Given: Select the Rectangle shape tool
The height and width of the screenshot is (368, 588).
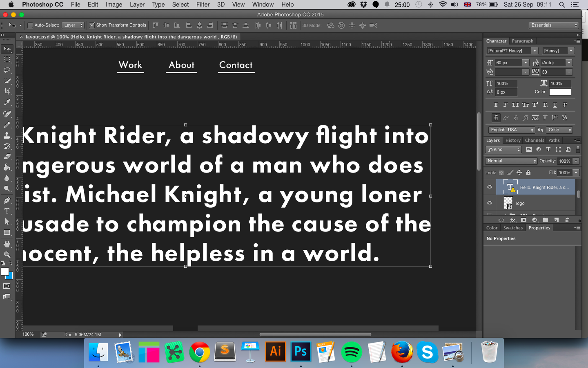Looking at the screenshot, I should tap(7, 232).
